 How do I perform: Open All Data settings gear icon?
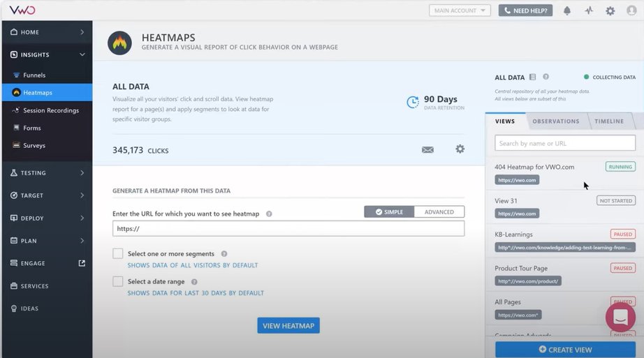pyautogui.click(x=460, y=149)
